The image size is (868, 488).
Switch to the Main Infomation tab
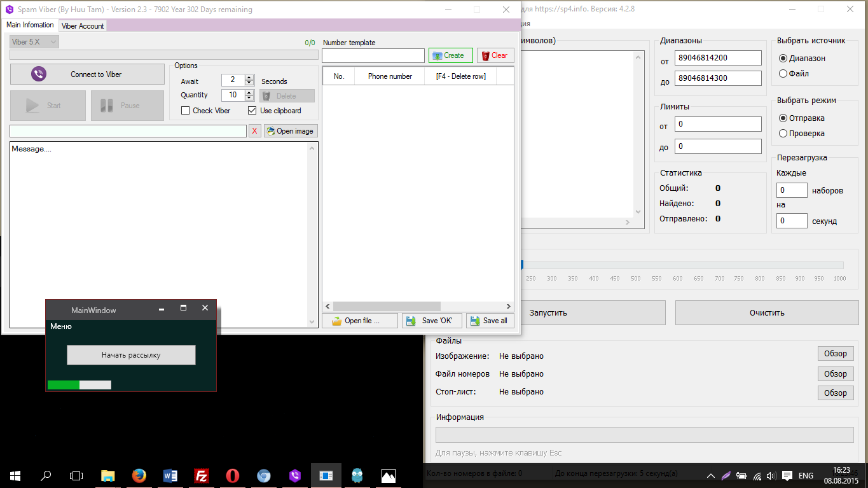click(30, 25)
